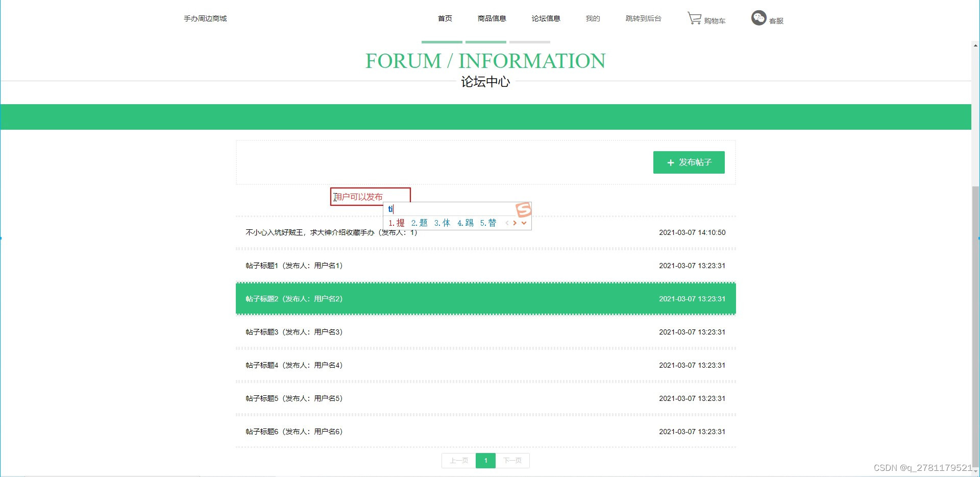Click the IME composition text 'ti'

[390, 209]
